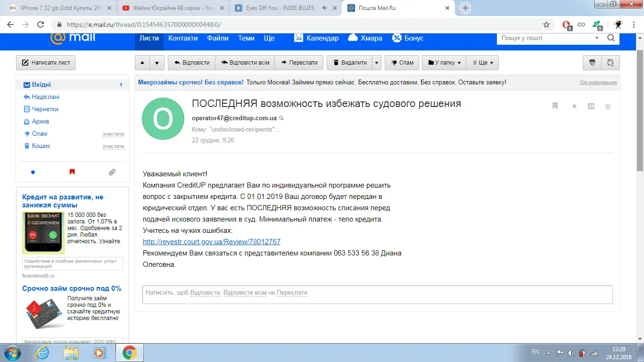The width and height of the screenshot is (644, 362).
Task: Click the flag bookmark icon on the email
Action: point(555,106)
